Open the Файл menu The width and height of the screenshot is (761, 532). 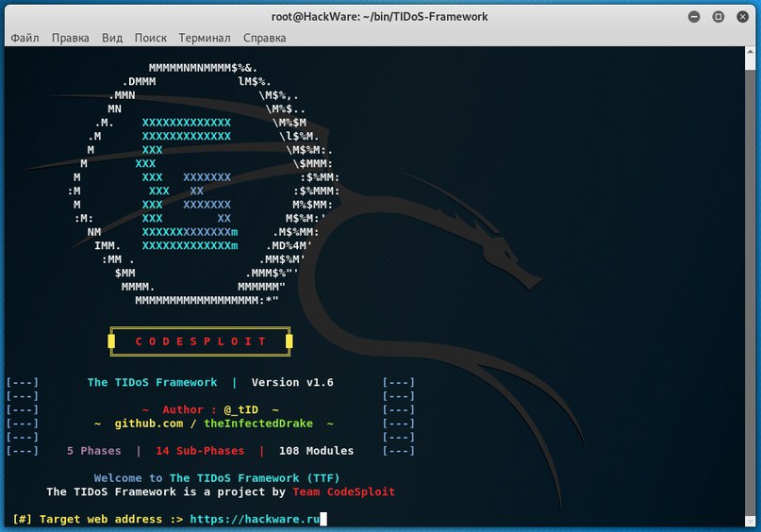pos(25,38)
